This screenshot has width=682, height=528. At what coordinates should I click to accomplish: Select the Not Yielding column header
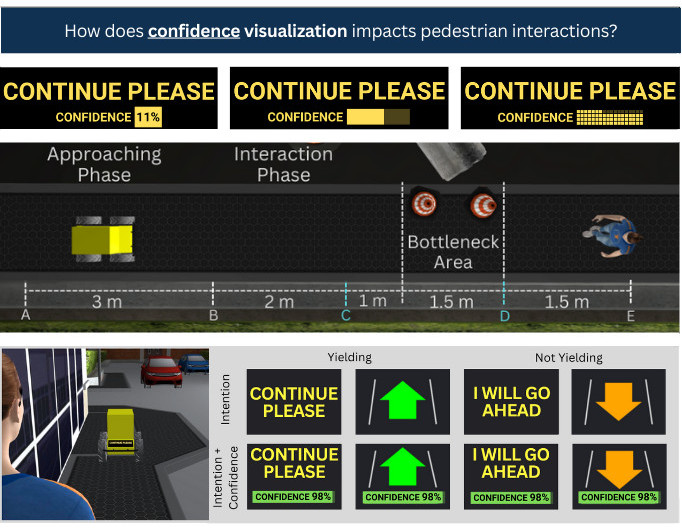[570, 357]
